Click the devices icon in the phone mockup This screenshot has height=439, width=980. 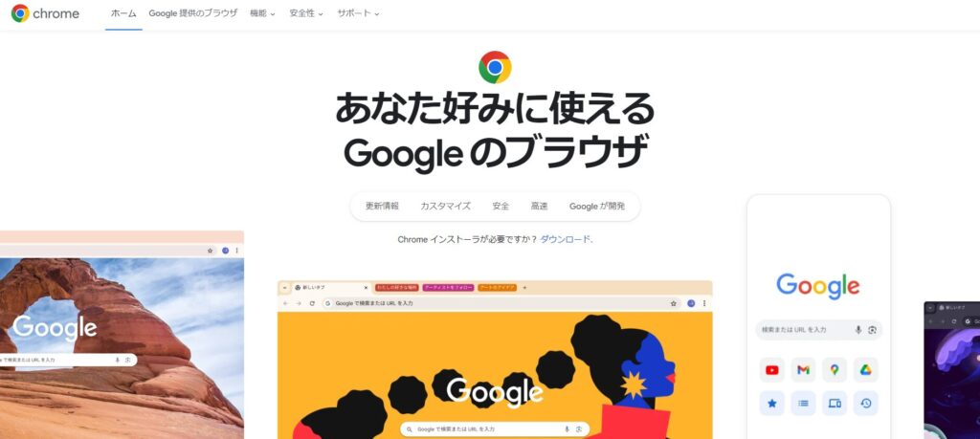pyautogui.click(x=835, y=404)
